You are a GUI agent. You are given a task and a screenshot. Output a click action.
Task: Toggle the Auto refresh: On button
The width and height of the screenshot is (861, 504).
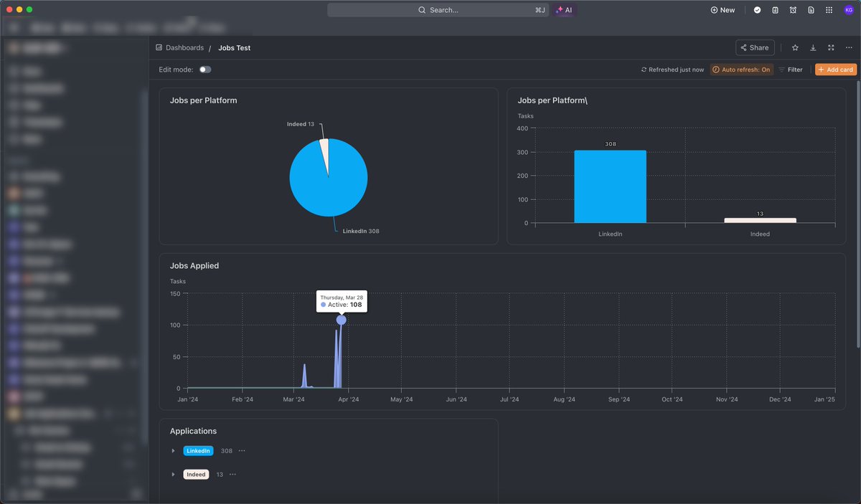[x=742, y=70]
